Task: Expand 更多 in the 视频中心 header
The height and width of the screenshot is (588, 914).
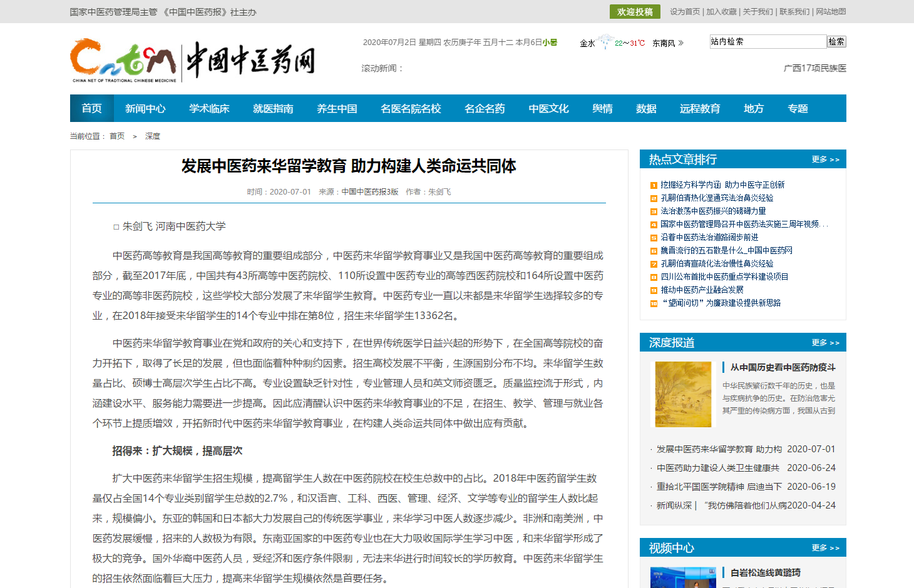Action: pos(825,548)
